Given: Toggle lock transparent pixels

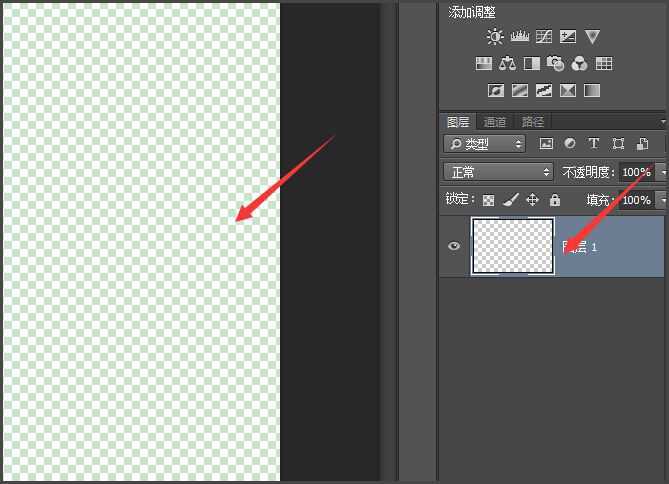Looking at the screenshot, I should pyautogui.click(x=489, y=200).
